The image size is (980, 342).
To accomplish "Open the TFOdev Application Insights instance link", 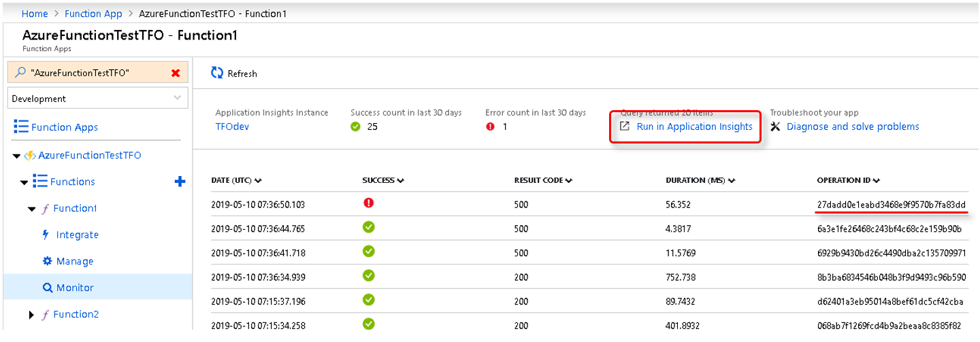I will [x=232, y=126].
